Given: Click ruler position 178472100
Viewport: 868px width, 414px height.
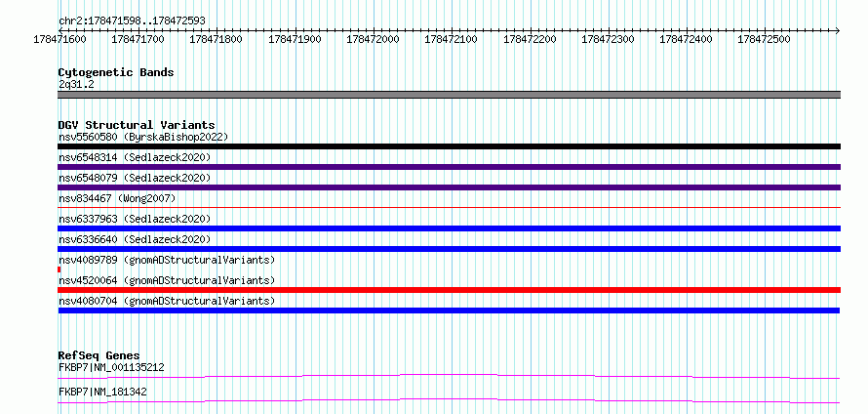Looking at the screenshot, I should click(x=452, y=39).
